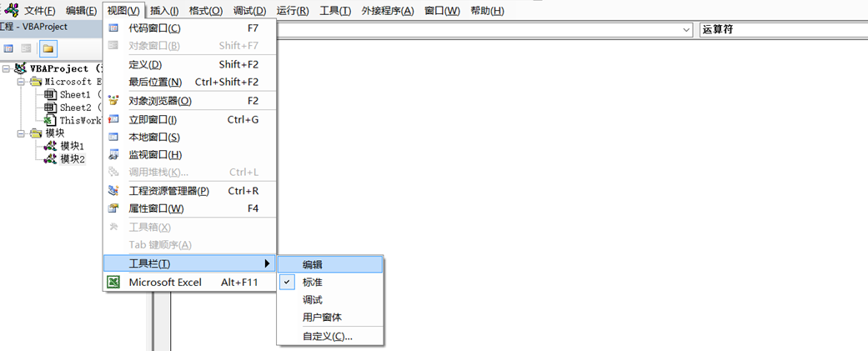Click the View Object icon in project panel
Image resolution: width=868 pixels, height=351 pixels.
tap(26, 48)
